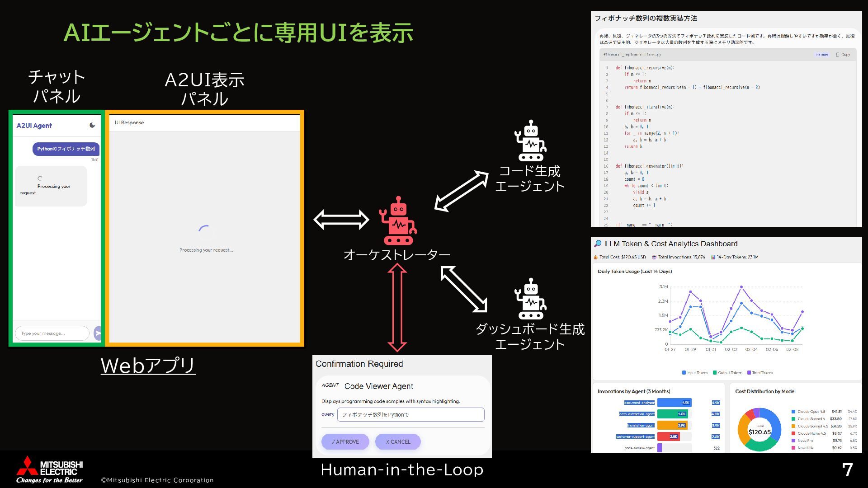The image size is (868, 488).
Task: Click the Claude Opus 4.5 legend swatch
Action: (x=793, y=412)
